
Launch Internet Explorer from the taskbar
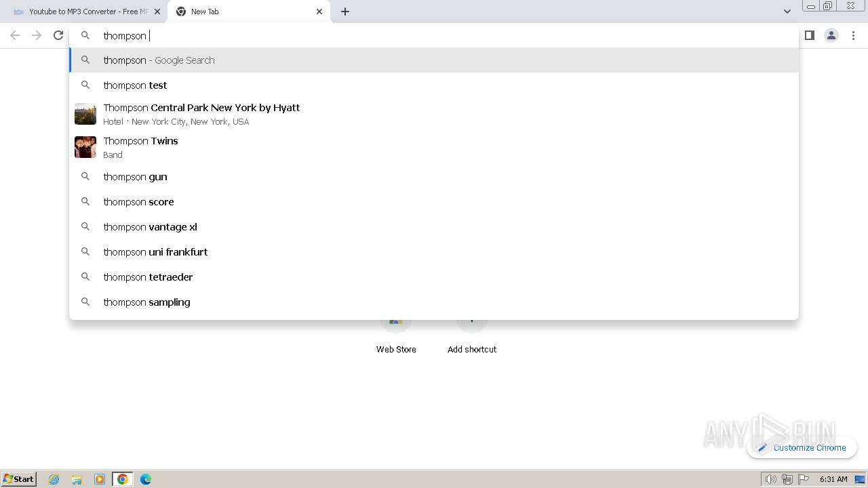(x=54, y=479)
